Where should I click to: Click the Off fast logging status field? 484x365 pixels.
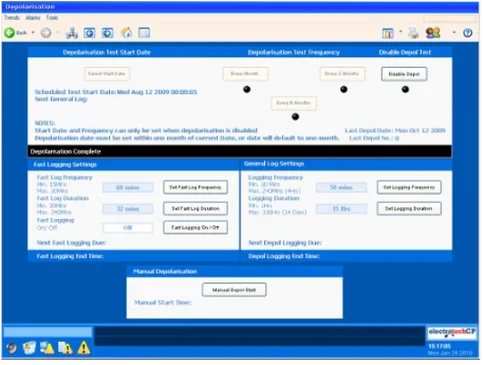128,228
